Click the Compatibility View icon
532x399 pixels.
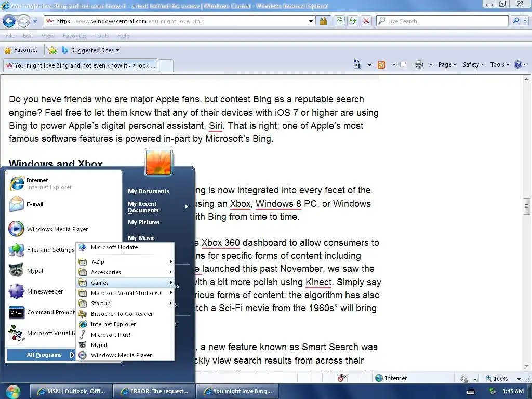[x=339, y=21]
